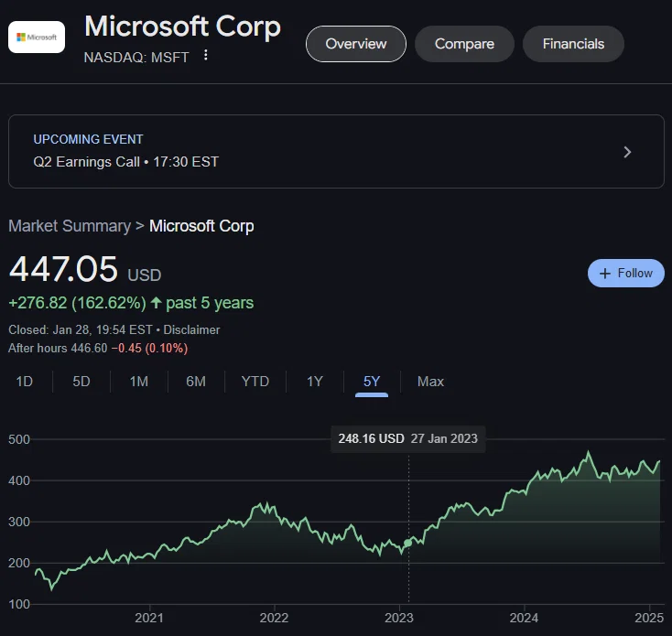The image size is (672, 636).
Task: Open the Market Summary breadcrumb link
Action: 70,226
